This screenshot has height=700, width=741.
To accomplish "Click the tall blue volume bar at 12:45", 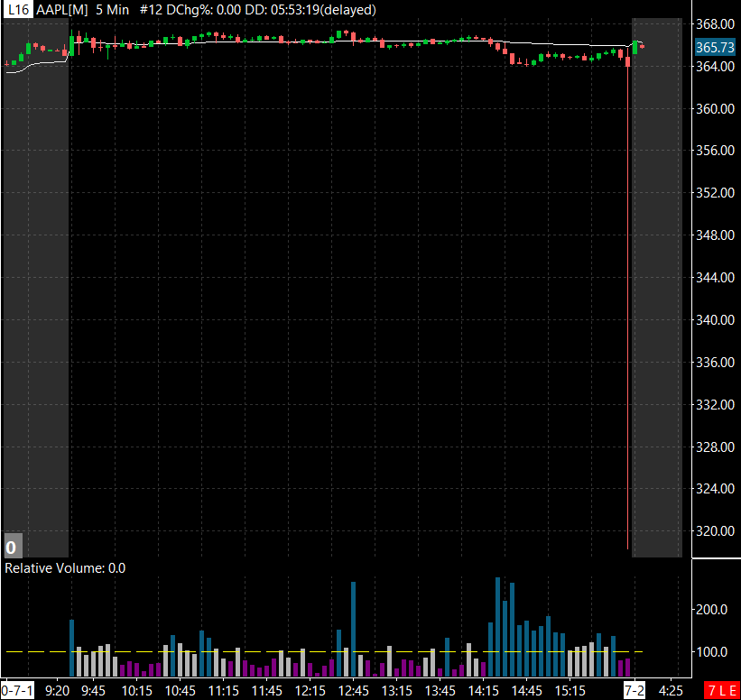I will tap(354, 629).
